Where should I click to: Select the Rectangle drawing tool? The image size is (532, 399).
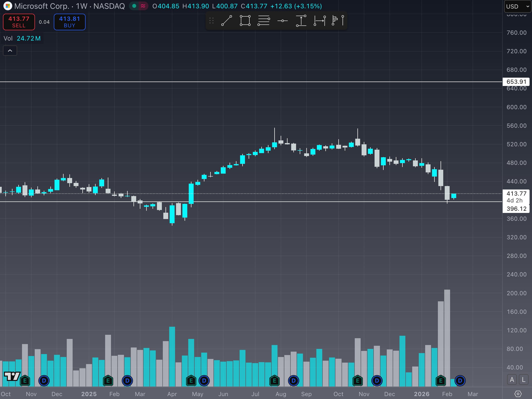(245, 21)
